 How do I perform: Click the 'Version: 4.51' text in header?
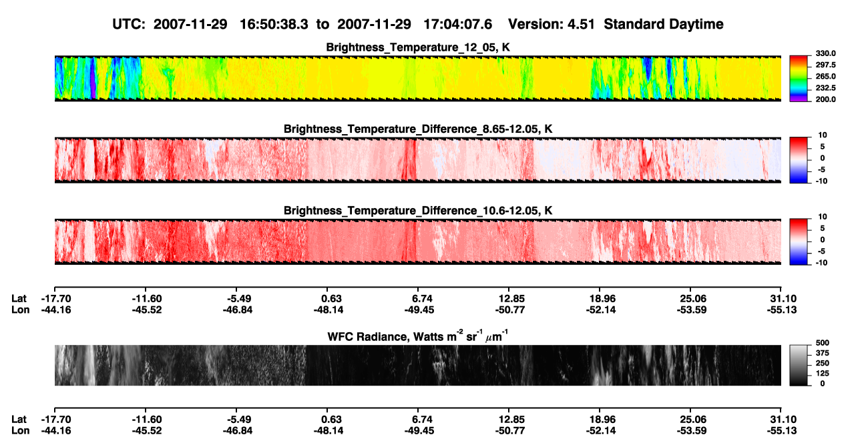(x=551, y=24)
